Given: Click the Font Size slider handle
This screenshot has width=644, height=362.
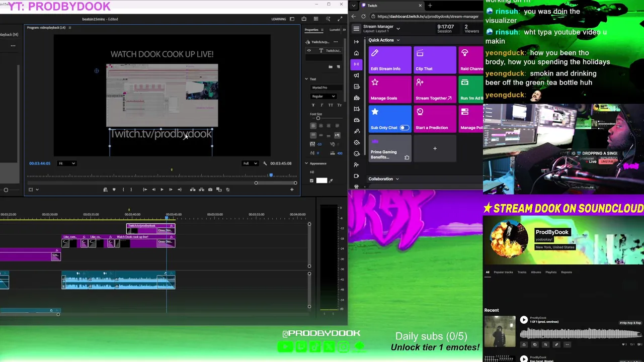Looking at the screenshot, I should (x=318, y=118).
